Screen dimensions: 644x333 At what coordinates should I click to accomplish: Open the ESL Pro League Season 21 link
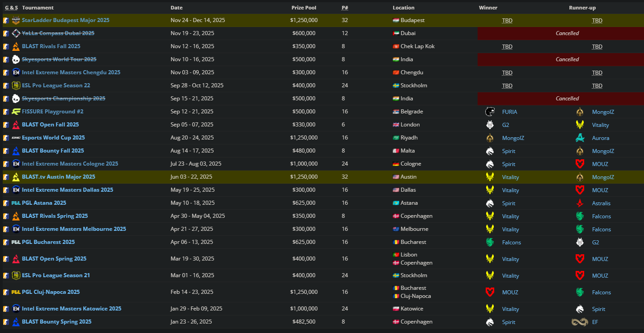click(x=56, y=275)
